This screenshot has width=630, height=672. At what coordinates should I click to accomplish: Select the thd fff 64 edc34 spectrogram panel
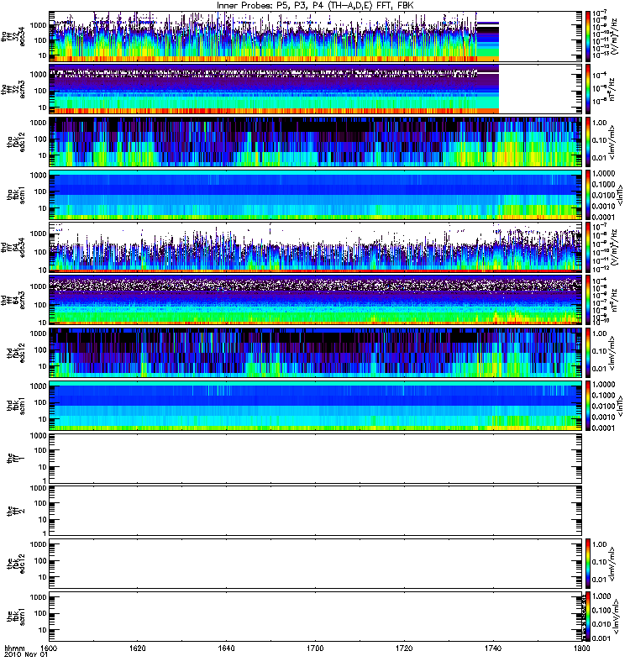coord(316,247)
